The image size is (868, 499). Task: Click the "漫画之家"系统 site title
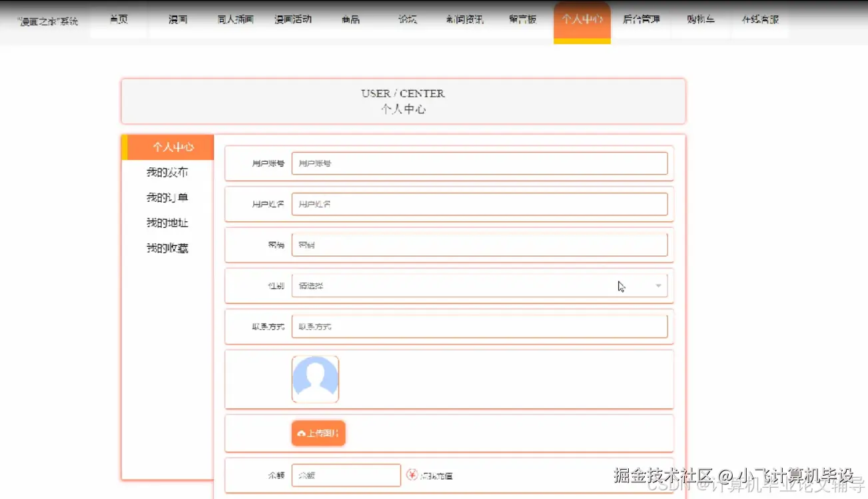click(47, 21)
